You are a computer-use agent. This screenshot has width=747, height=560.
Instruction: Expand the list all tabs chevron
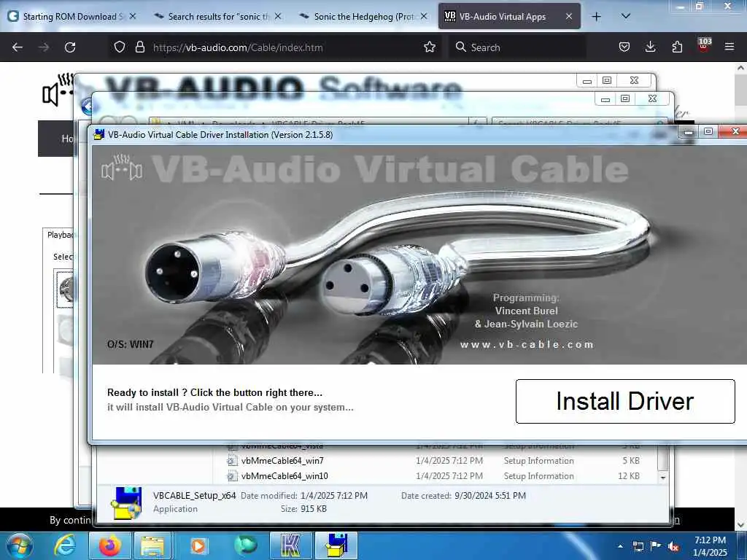626,17
